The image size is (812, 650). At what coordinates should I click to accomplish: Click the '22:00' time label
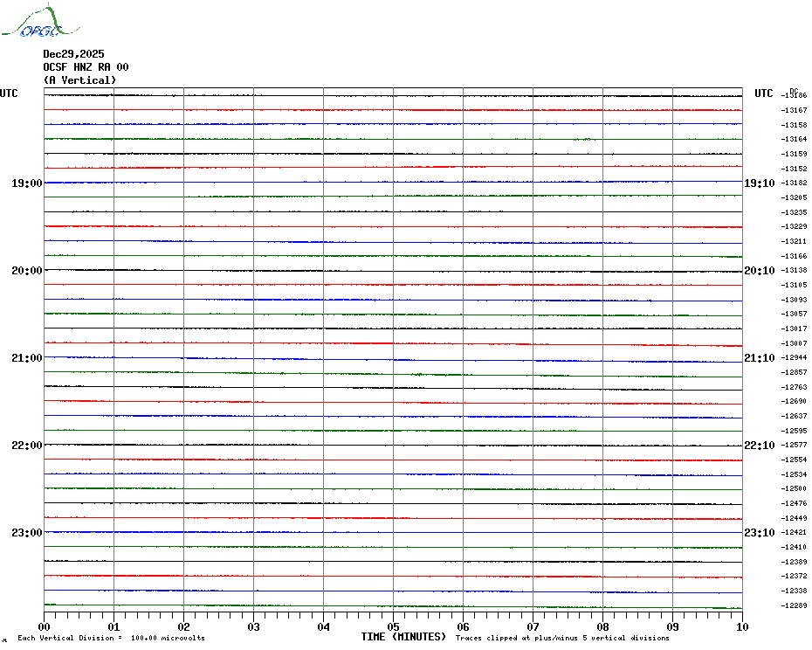(x=27, y=446)
